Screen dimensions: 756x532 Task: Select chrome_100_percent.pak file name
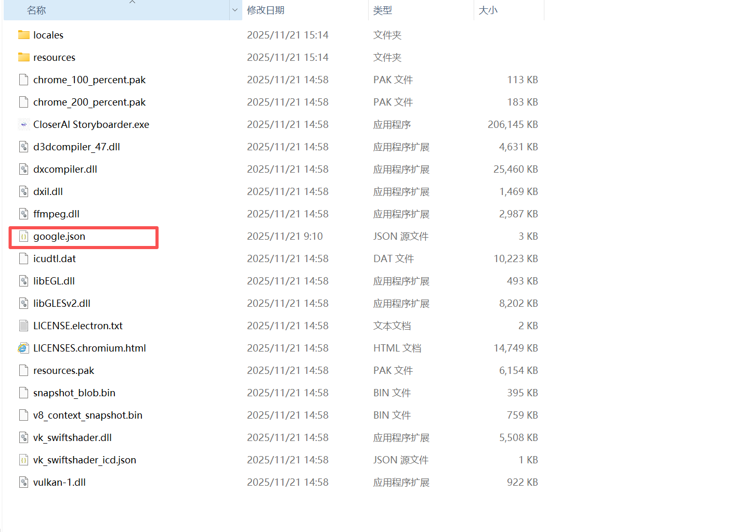(x=89, y=80)
